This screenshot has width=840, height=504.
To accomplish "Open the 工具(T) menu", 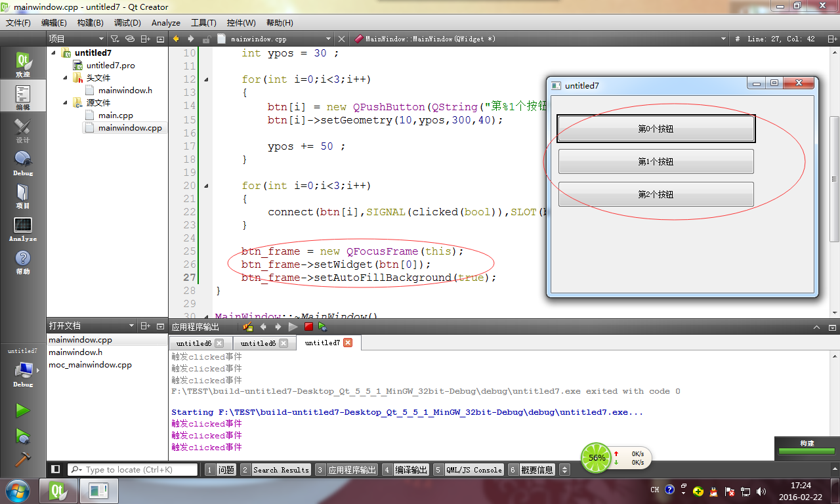I will [x=203, y=22].
